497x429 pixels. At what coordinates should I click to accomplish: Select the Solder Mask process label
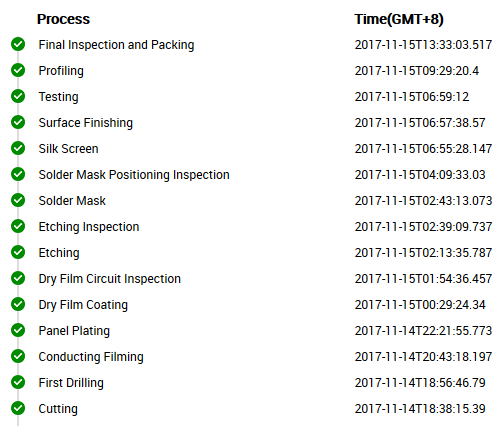pyautogui.click(x=72, y=201)
